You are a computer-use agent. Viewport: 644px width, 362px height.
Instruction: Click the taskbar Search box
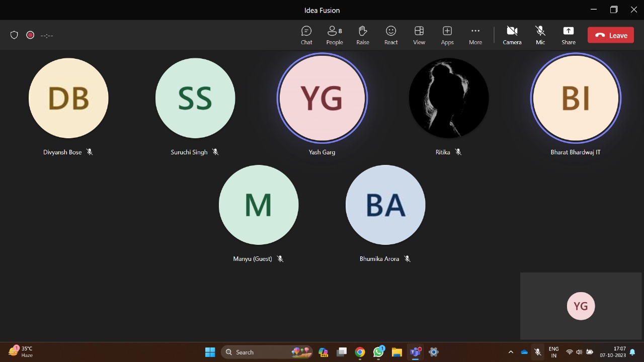[267, 352]
